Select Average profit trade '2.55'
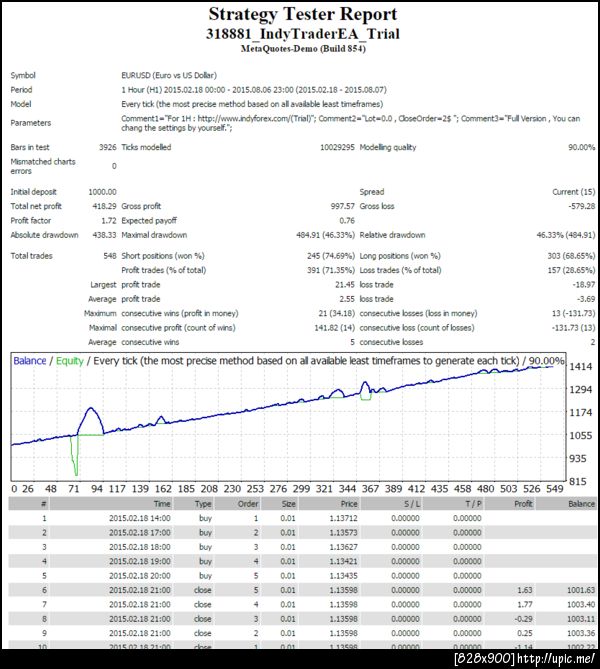The image size is (600, 669). pos(347,299)
